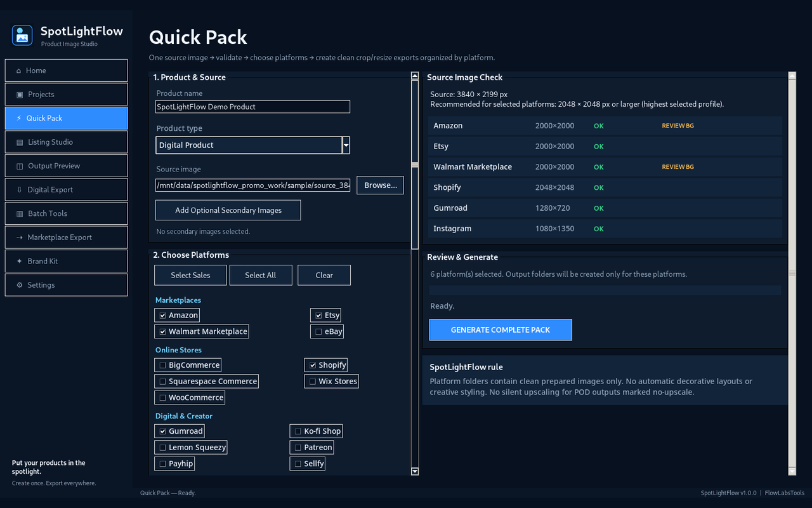Click GENERATE COMPLETE PACK button
The image size is (812, 508).
pos(501,330)
